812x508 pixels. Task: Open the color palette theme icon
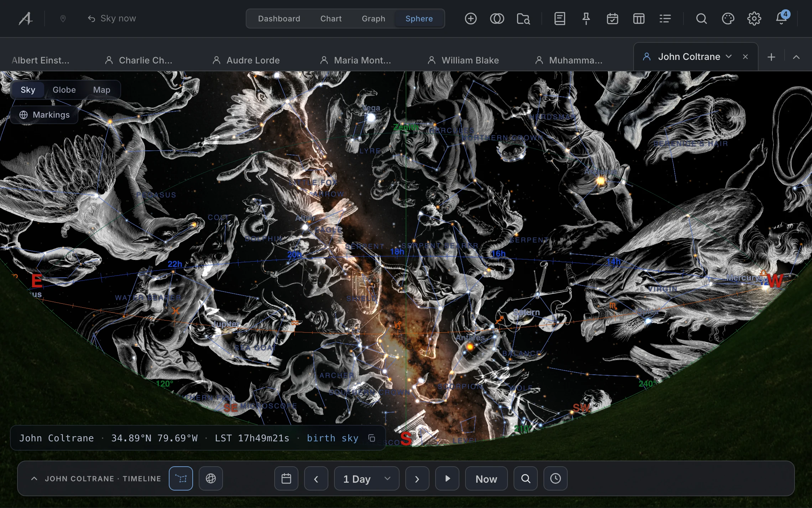tap(728, 19)
